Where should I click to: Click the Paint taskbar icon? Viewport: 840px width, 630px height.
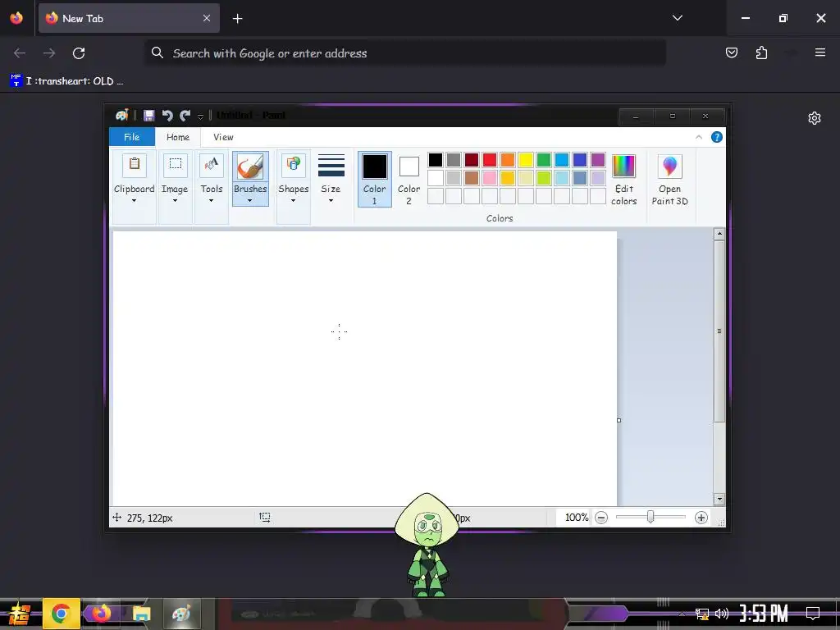[x=181, y=614]
